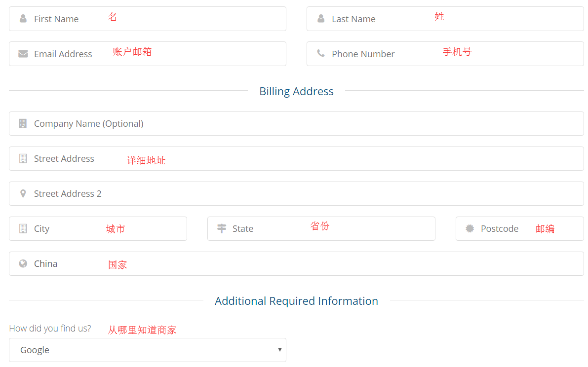The height and width of the screenshot is (367, 588).
Task: Focus the Street Address 2 field
Action: click(x=296, y=193)
